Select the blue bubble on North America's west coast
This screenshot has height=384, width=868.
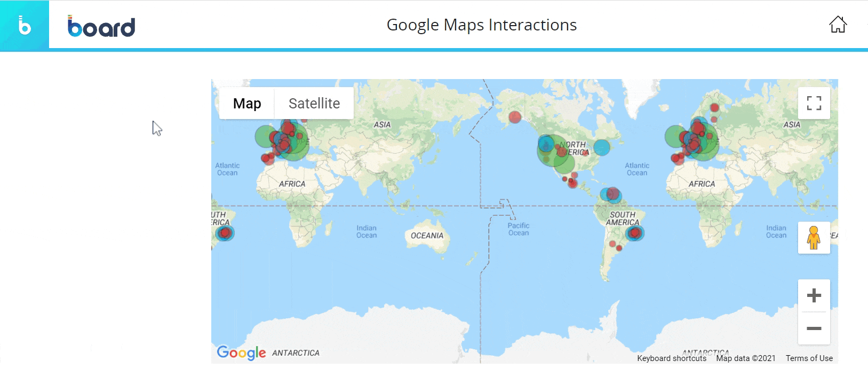[x=545, y=143]
